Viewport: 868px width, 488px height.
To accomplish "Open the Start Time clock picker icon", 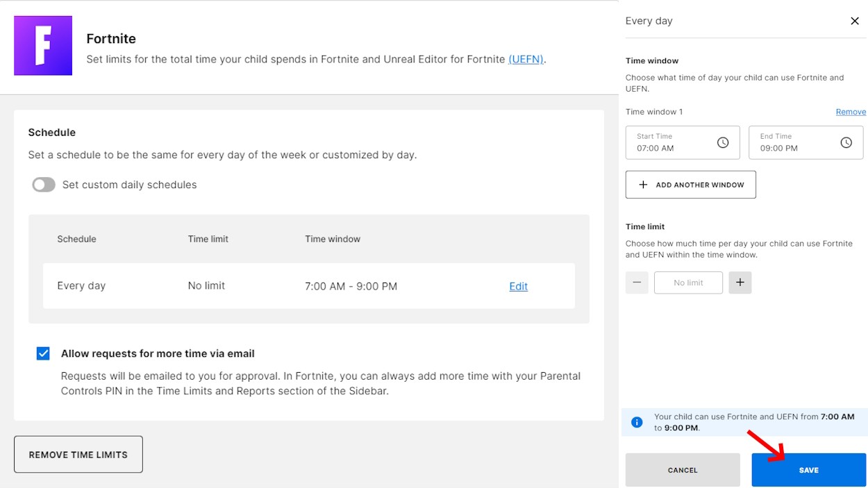I will pyautogui.click(x=723, y=142).
